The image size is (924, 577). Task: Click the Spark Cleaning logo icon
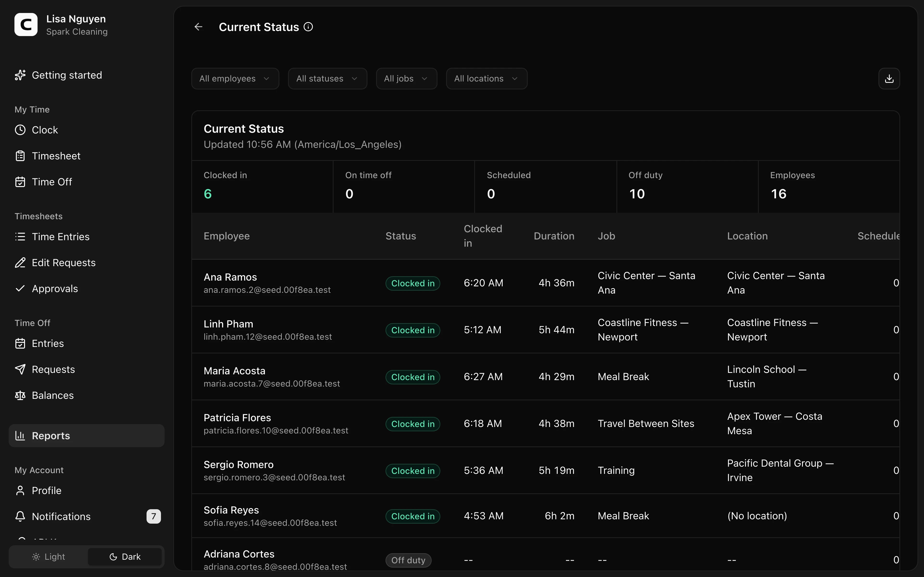26,25
